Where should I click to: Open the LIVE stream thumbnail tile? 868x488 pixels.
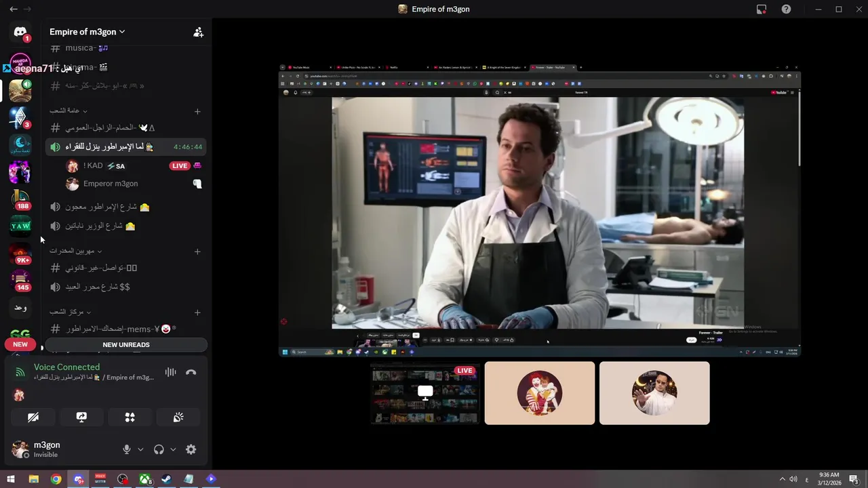pyautogui.click(x=425, y=393)
